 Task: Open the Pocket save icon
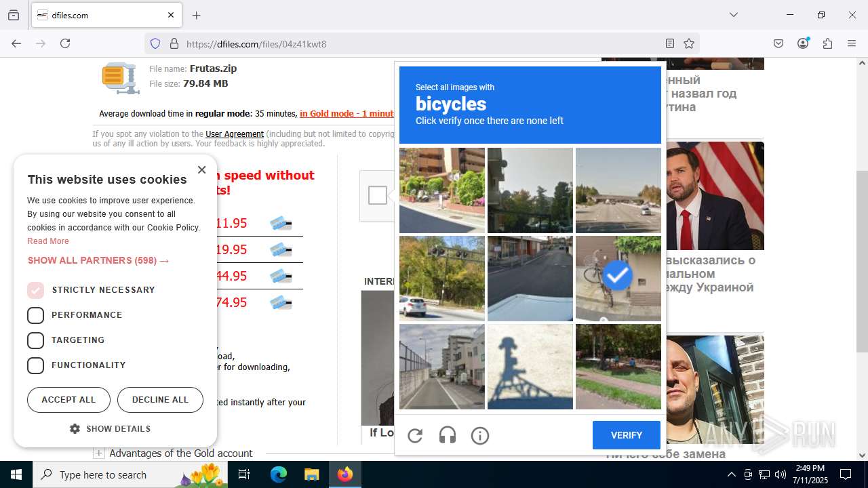point(778,43)
